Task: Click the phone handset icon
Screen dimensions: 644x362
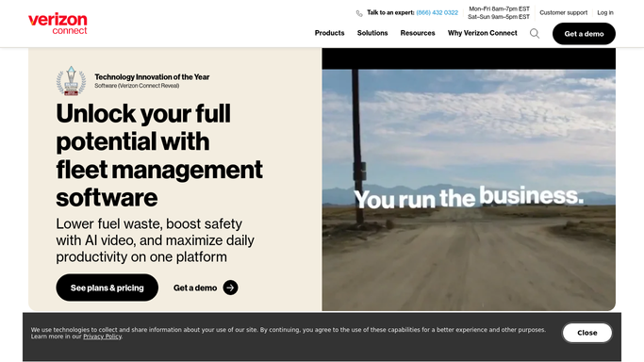Action: point(359,13)
